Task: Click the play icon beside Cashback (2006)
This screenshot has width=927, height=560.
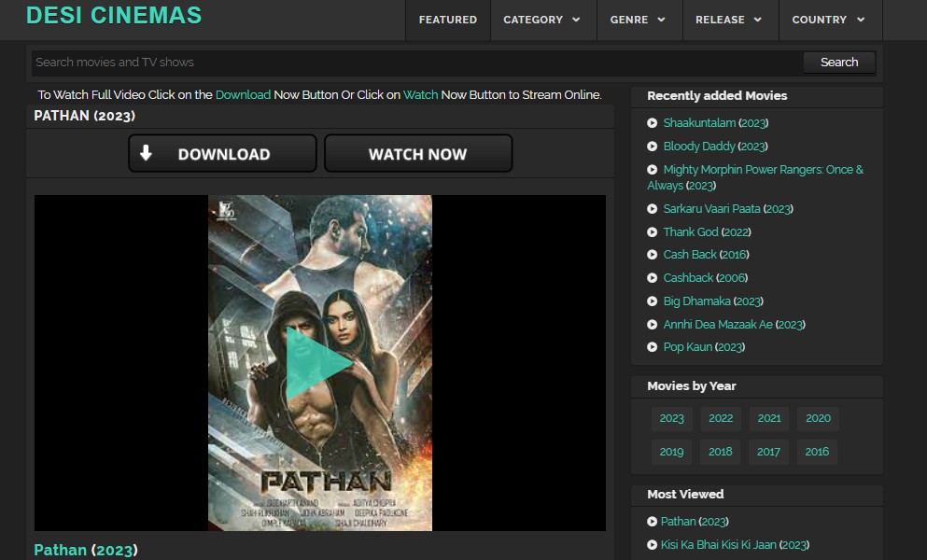Action: (x=653, y=278)
